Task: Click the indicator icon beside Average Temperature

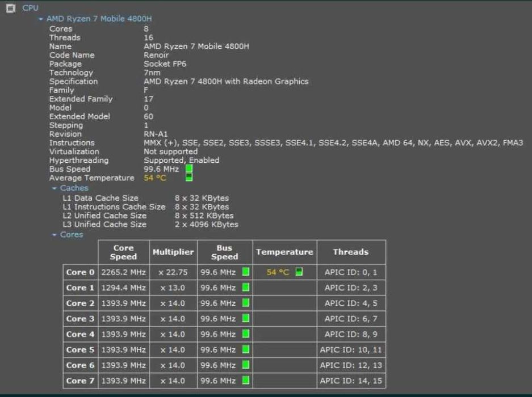Action: click(189, 178)
